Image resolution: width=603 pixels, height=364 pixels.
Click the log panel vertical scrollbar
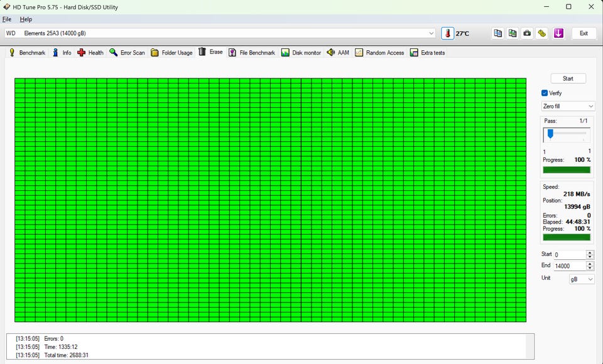[530, 346]
